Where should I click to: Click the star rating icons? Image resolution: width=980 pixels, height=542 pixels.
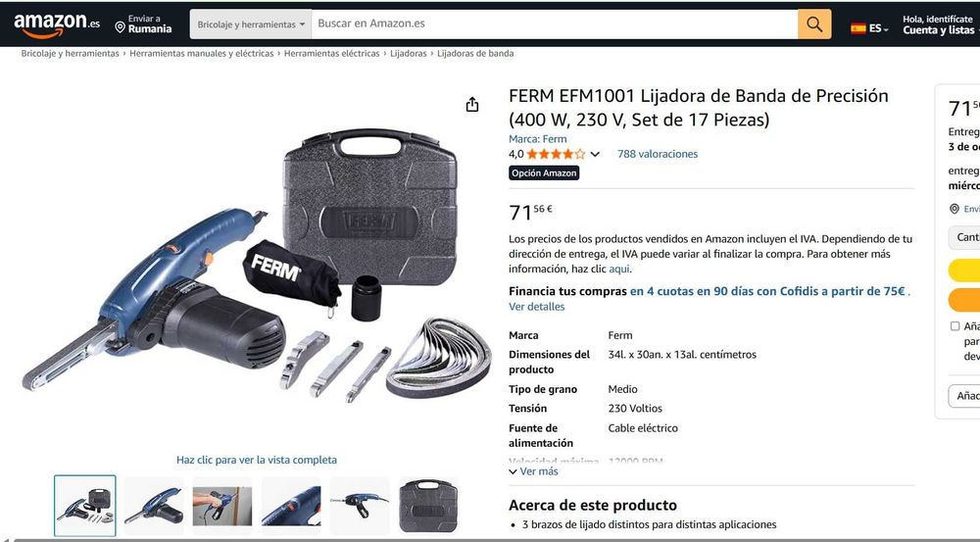(556, 154)
